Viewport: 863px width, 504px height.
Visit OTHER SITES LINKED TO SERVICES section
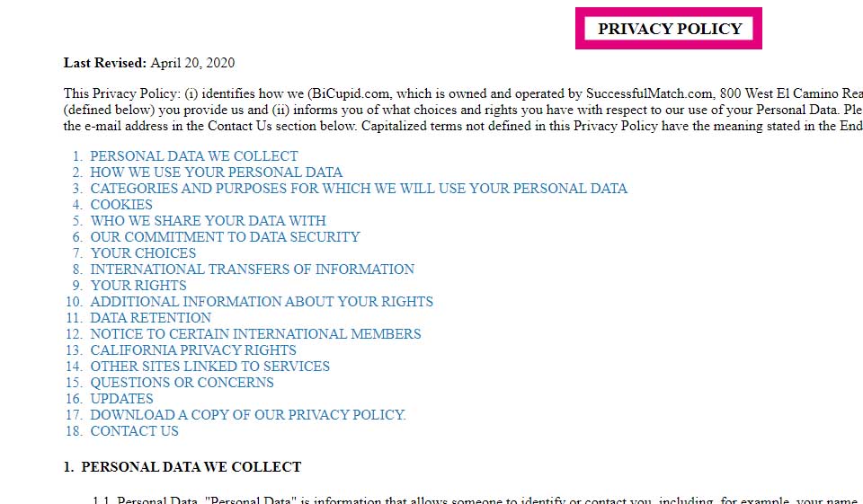coord(209,367)
